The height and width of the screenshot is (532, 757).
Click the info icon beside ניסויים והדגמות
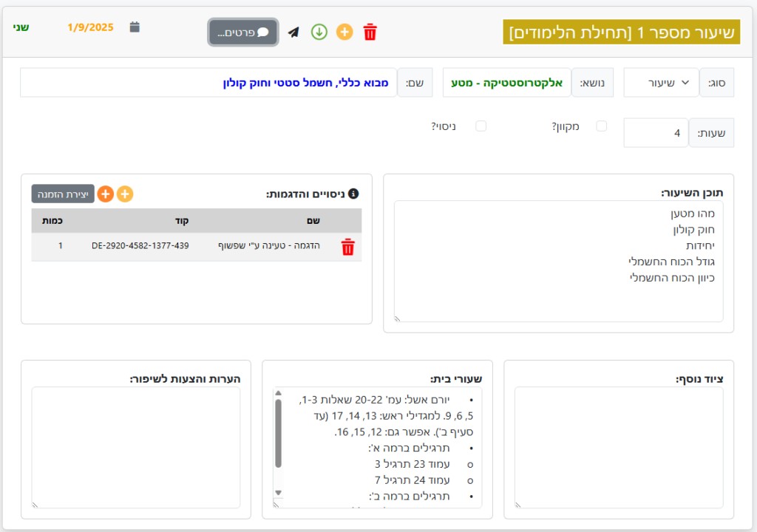353,194
